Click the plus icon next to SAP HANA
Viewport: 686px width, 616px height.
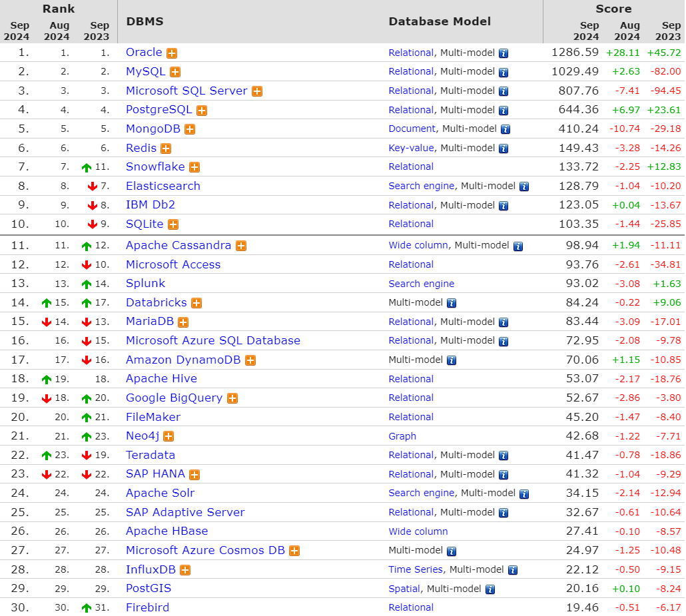click(x=194, y=475)
